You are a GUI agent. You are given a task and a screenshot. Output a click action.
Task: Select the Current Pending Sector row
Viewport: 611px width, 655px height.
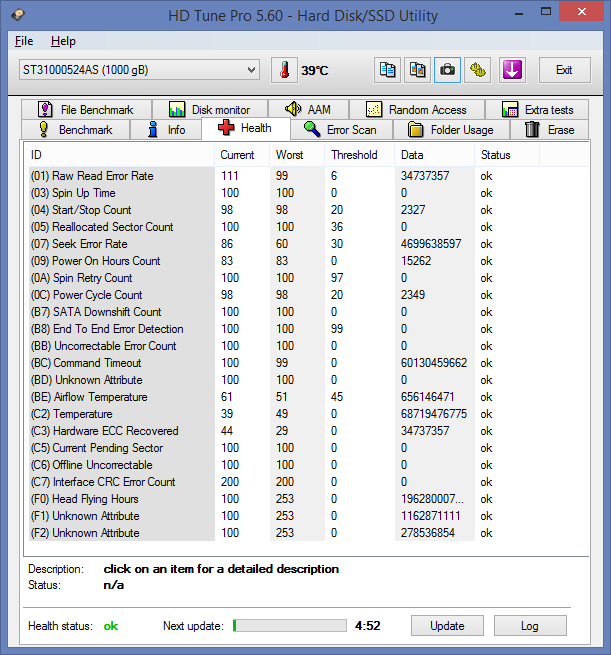pos(284,448)
